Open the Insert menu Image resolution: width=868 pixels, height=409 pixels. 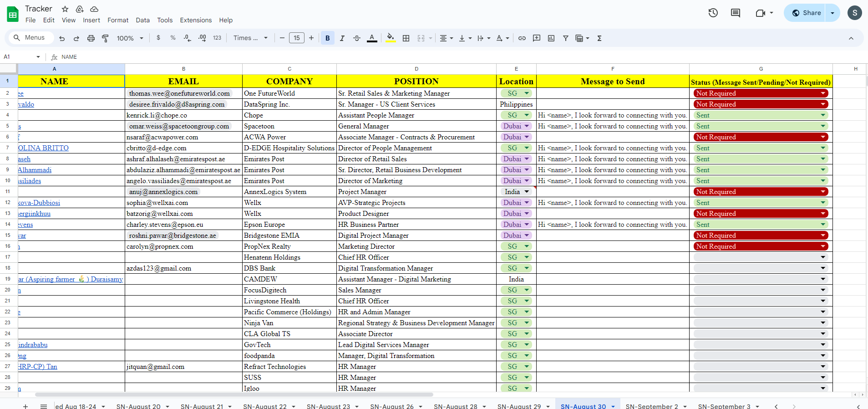(x=91, y=20)
